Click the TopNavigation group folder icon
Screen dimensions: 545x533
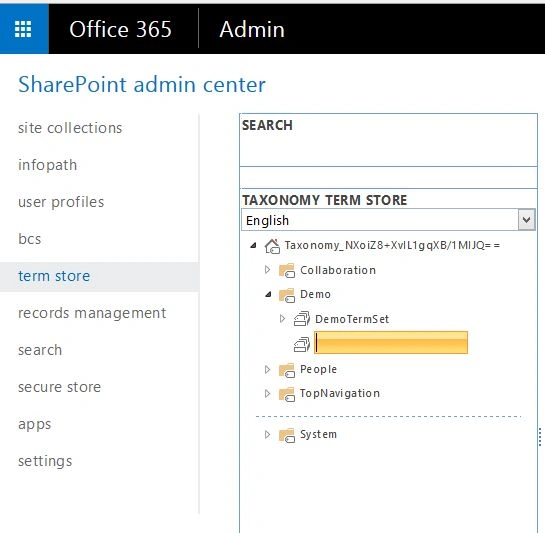(287, 394)
